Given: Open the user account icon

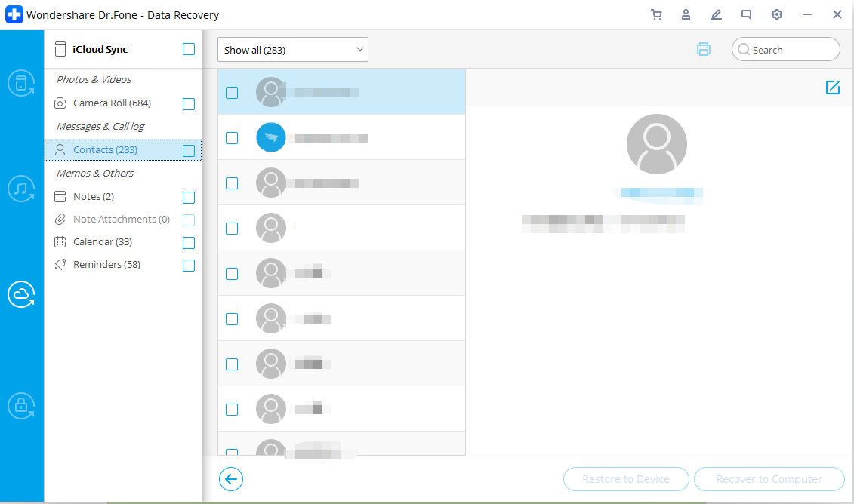Looking at the screenshot, I should tap(686, 14).
